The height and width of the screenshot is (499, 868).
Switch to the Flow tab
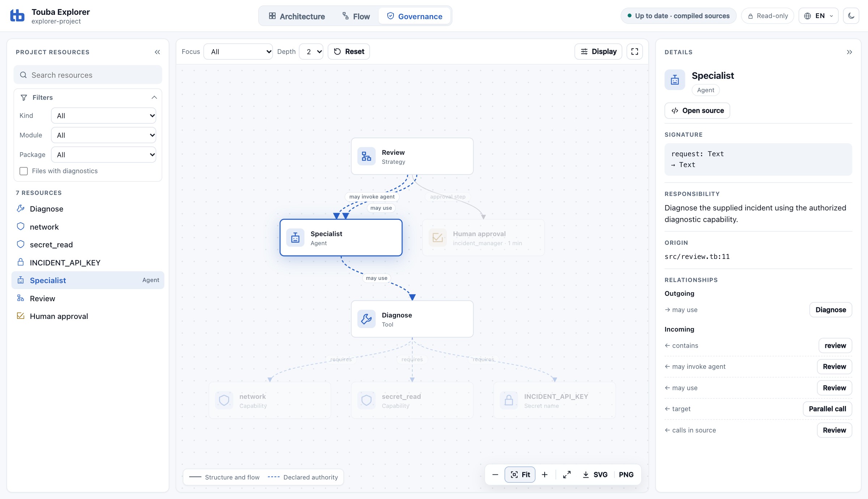(x=356, y=16)
